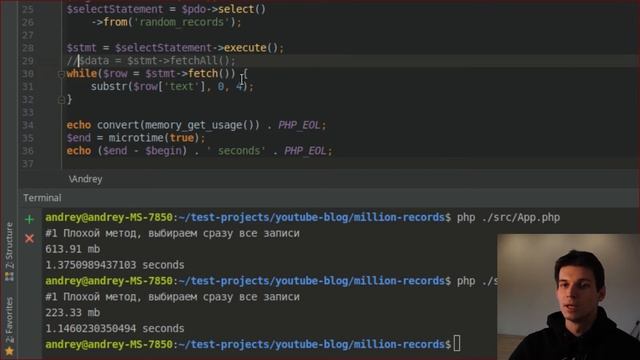Collapse the while loop fold marker on line 30

tap(61, 74)
